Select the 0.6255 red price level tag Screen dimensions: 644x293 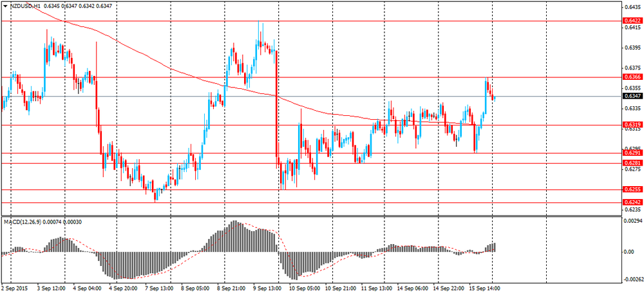coord(632,189)
